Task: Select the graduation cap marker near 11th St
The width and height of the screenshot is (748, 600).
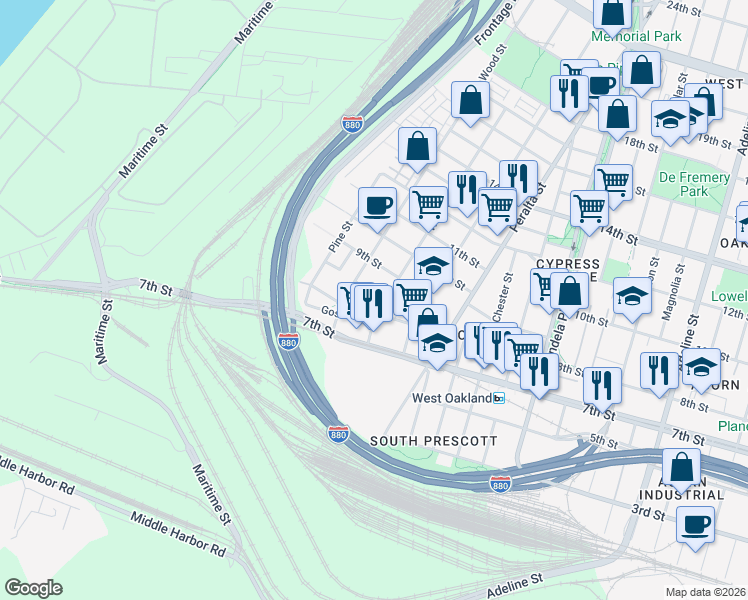Action: pos(434,267)
